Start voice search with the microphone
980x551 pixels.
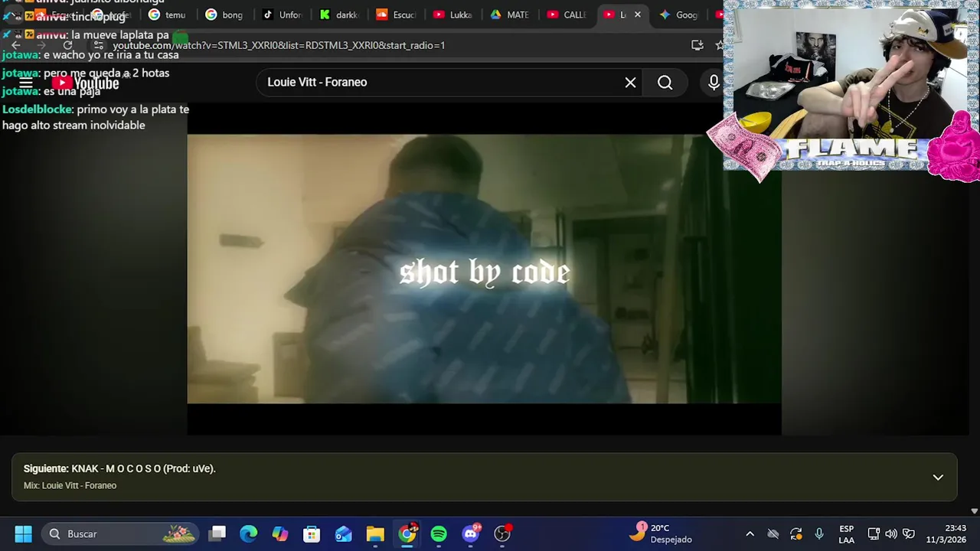tap(714, 82)
